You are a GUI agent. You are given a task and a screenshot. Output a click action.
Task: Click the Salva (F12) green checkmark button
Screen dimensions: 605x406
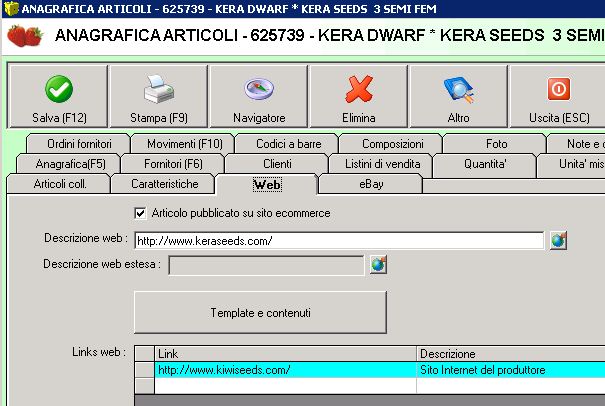pyautogui.click(x=58, y=96)
